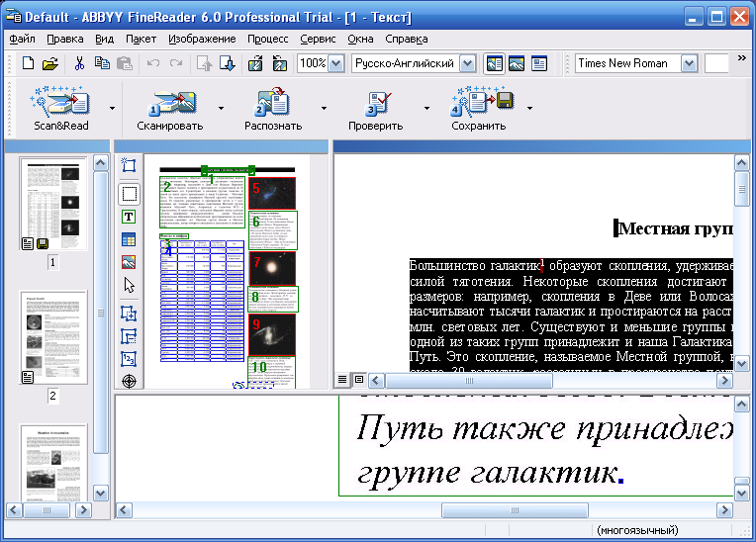Image resolution: width=756 pixels, height=542 pixels.
Task: Rotate image clockwise icon
Action: tap(279, 63)
